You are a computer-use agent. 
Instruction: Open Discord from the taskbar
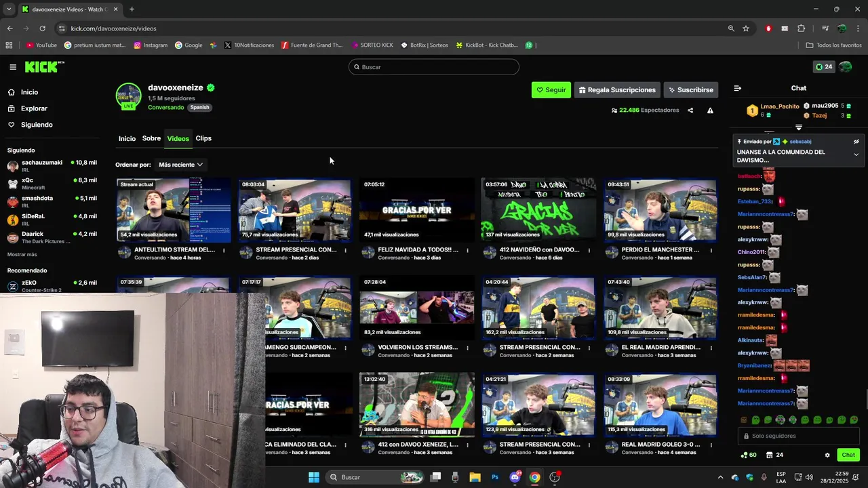515,477
